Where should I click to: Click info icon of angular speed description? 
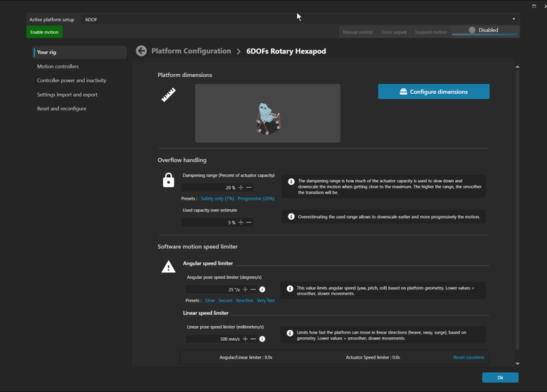[290, 289]
